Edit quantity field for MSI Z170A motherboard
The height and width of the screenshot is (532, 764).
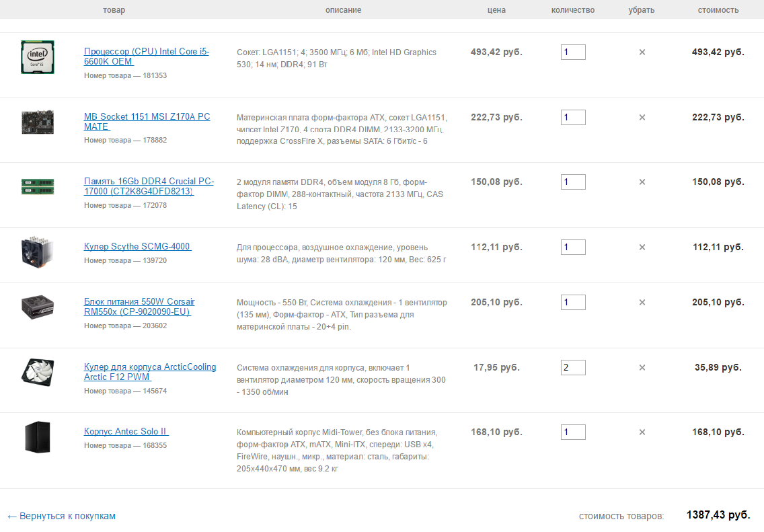pos(573,118)
